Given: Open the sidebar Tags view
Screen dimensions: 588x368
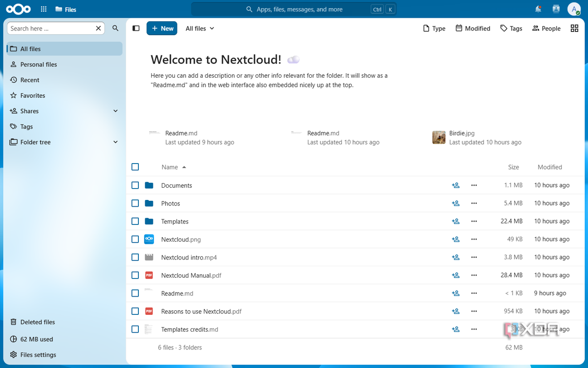Looking at the screenshot, I should click(x=64, y=127).
